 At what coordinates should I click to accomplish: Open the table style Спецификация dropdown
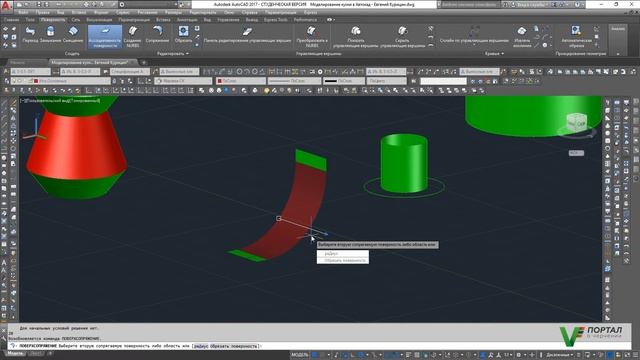tap(129, 71)
